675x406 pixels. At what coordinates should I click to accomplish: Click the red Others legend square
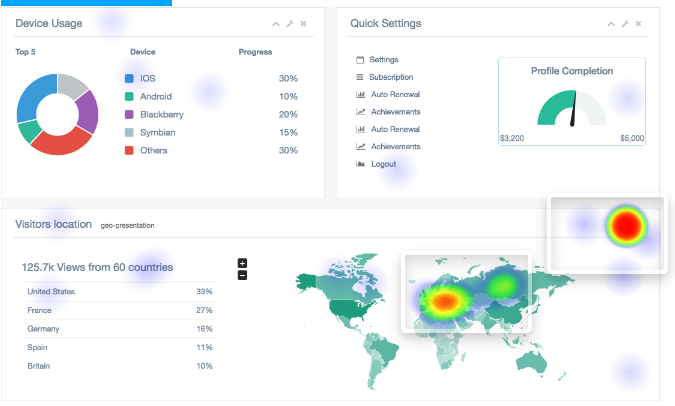[129, 150]
